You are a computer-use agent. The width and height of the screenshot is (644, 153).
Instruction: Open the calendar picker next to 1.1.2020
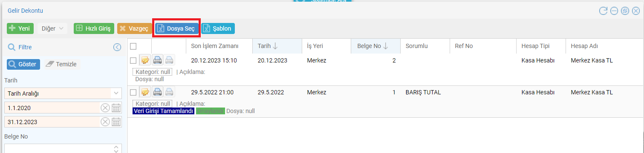coord(116,108)
